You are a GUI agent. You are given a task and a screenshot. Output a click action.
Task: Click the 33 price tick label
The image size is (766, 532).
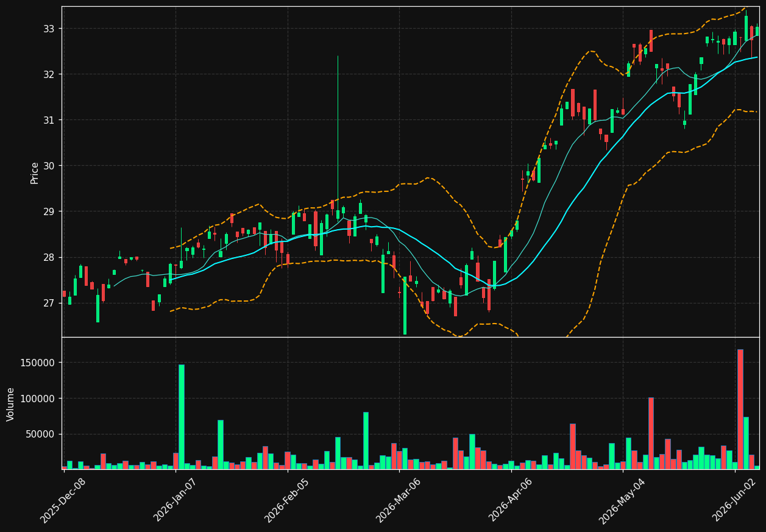click(49, 29)
